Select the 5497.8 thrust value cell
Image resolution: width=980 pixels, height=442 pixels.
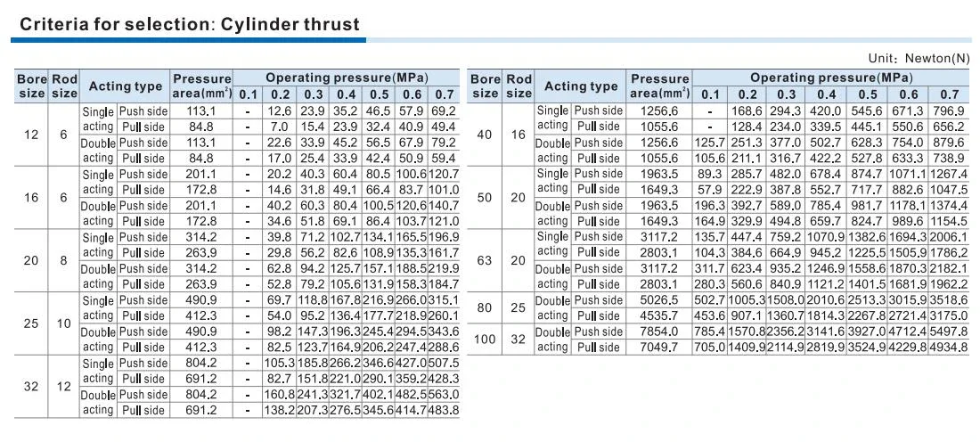point(949,331)
